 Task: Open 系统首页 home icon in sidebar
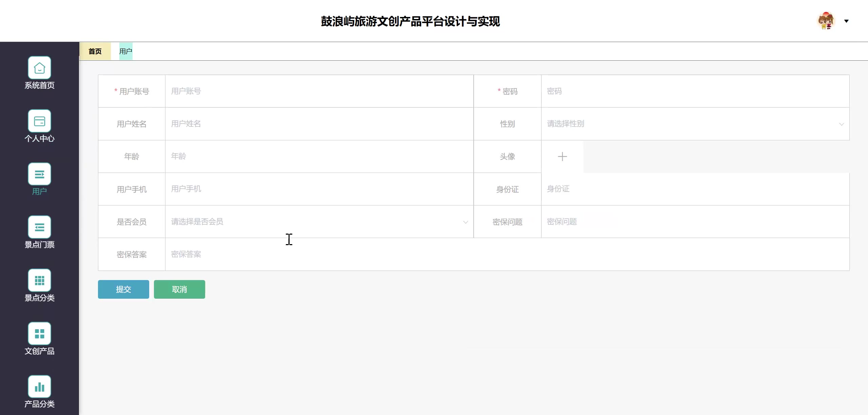pyautogui.click(x=39, y=68)
